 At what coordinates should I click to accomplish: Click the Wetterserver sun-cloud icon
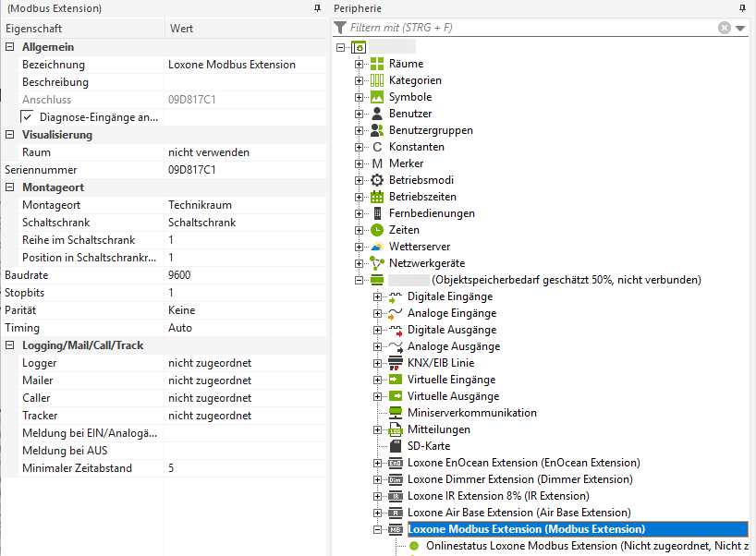[377, 247]
